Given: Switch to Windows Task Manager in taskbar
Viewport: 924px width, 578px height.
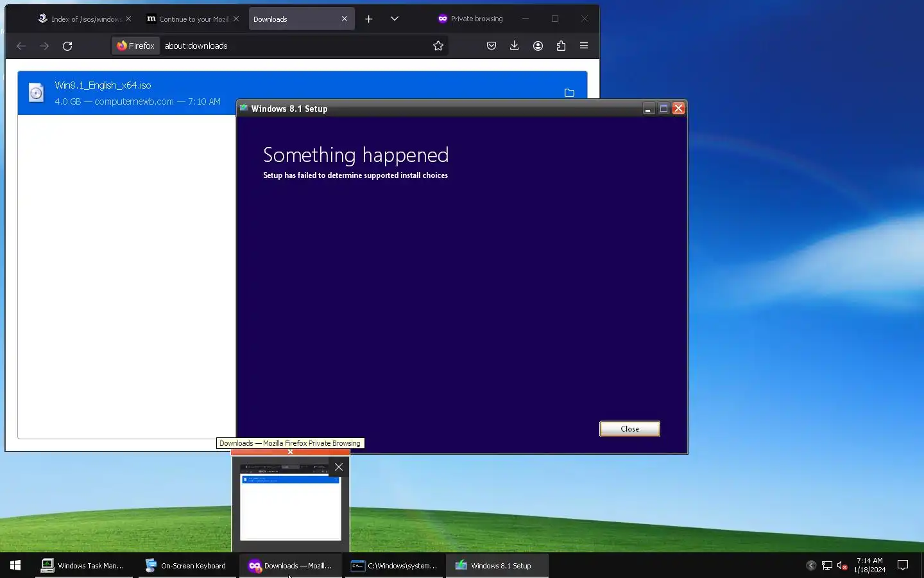Looking at the screenshot, I should pos(83,565).
